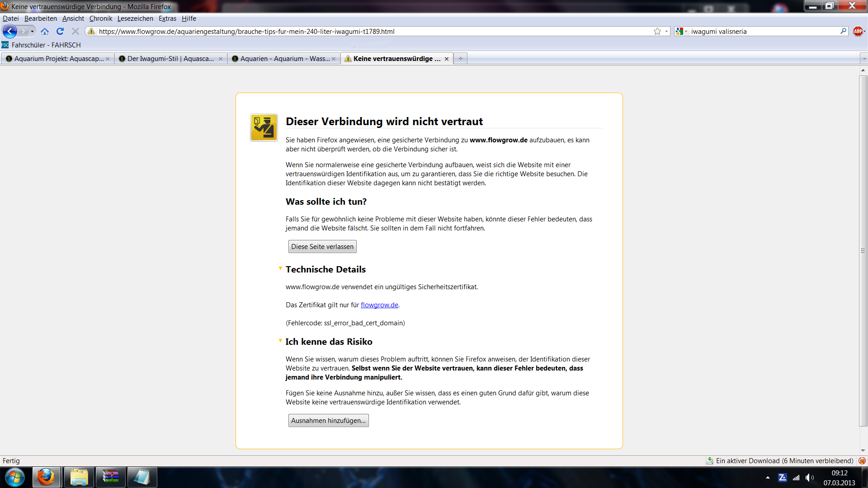Go to the home page icon
This screenshot has height=488, width=868.
pyautogui.click(x=45, y=31)
